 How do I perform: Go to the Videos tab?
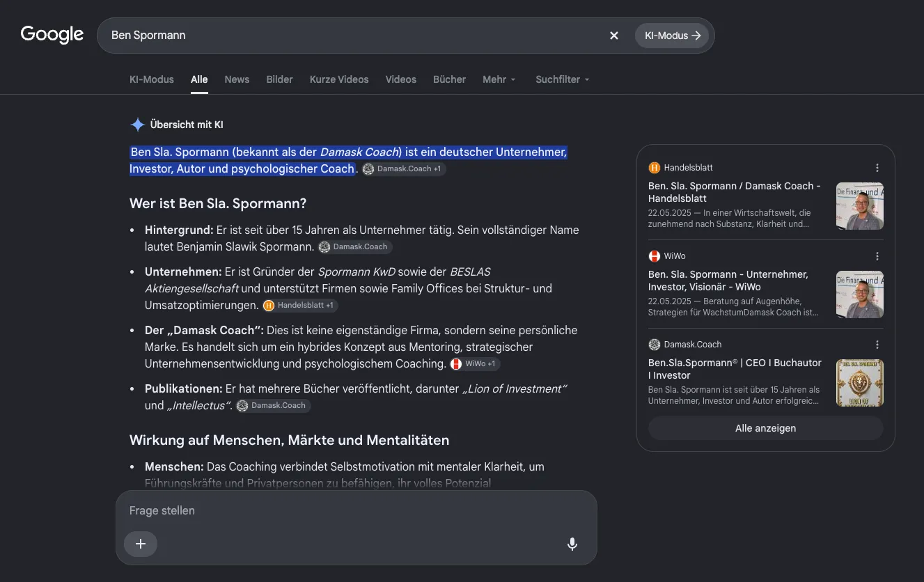coord(401,79)
